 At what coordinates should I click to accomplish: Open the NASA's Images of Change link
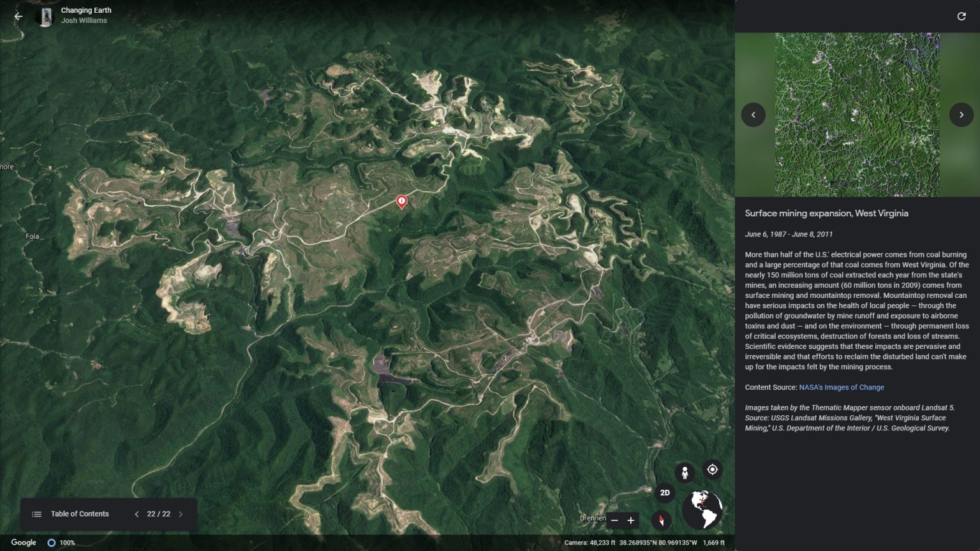(841, 387)
